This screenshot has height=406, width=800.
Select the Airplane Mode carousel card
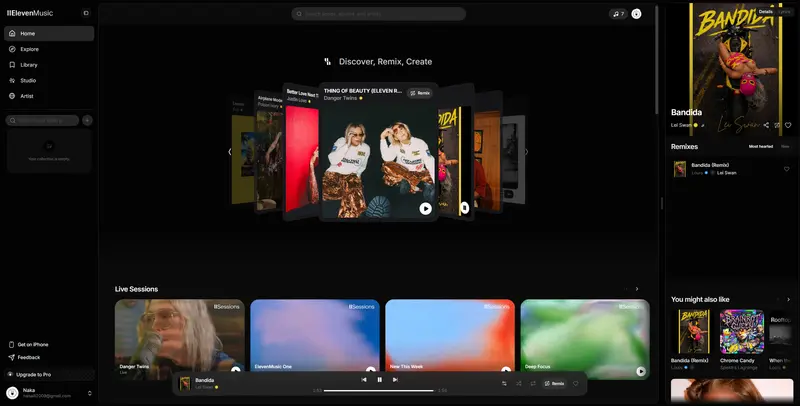coord(269,152)
